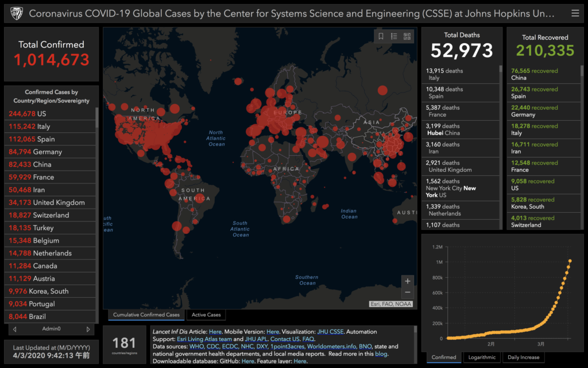588x368 pixels.
Task: Open the 1point3acres data source link
Action: click(288, 346)
